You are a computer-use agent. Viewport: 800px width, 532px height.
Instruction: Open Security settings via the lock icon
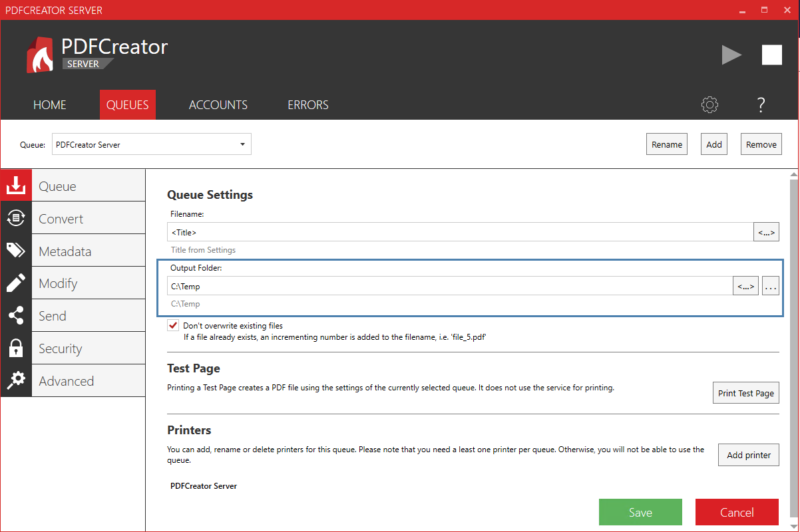pyautogui.click(x=16, y=348)
